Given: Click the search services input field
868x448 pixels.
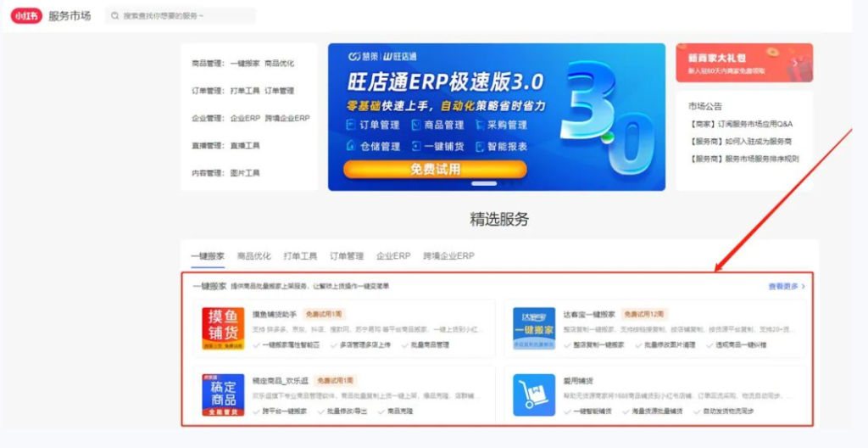Looking at the screenshot, I should pos(186,15).
